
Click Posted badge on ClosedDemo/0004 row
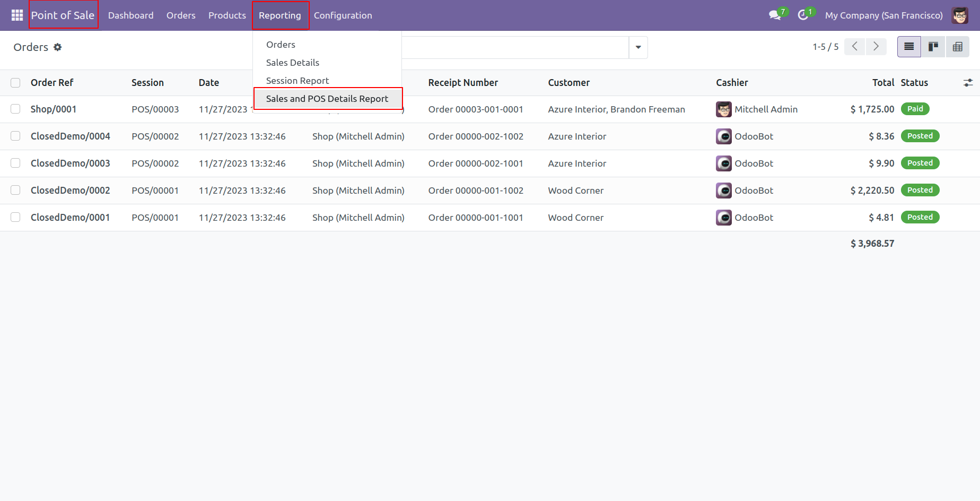(x=920, y=136)
